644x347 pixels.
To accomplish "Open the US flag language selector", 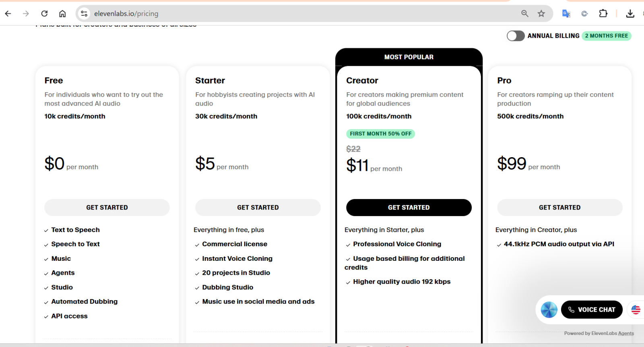I will (636, 310).
